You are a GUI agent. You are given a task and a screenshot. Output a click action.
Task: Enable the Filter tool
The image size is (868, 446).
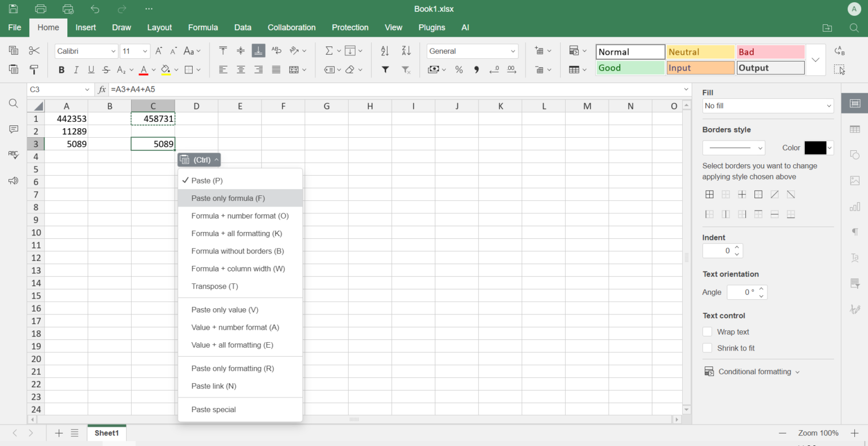[x=385, y=69]
